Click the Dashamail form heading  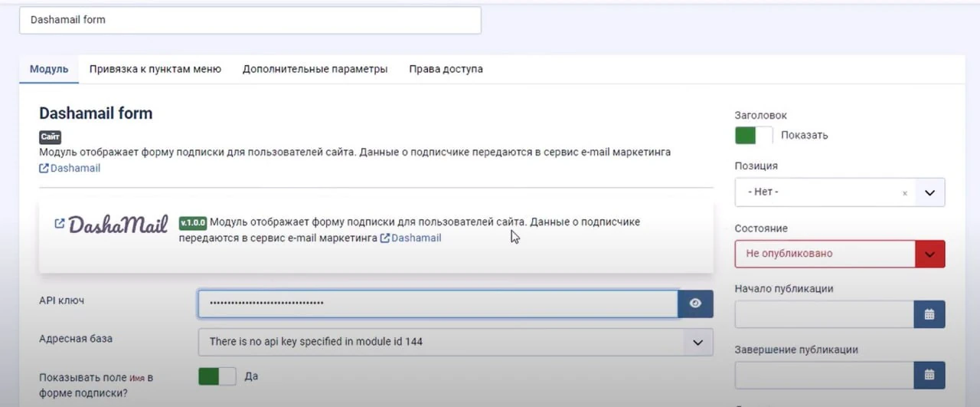click(96, 113)
